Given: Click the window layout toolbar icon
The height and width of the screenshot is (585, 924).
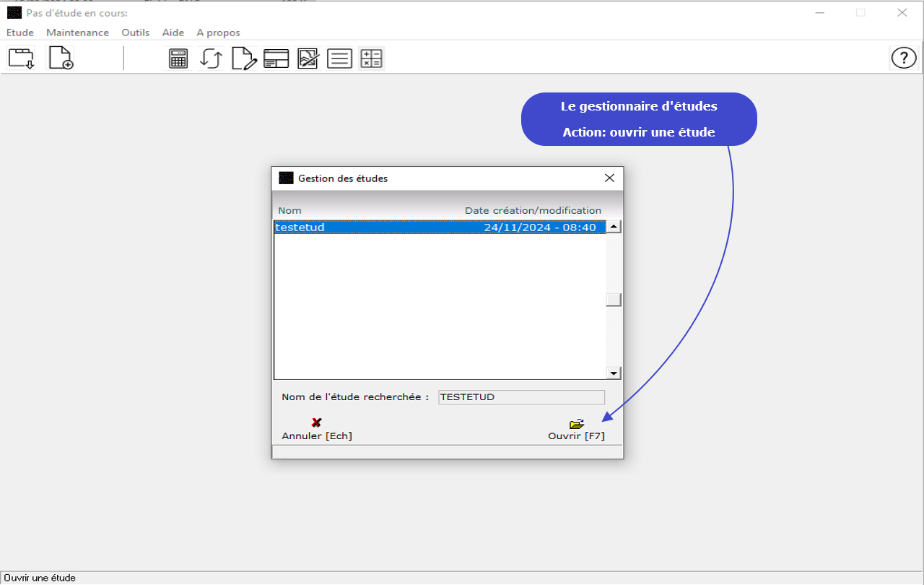Looking at the screenshot, I should click(276, 58).
